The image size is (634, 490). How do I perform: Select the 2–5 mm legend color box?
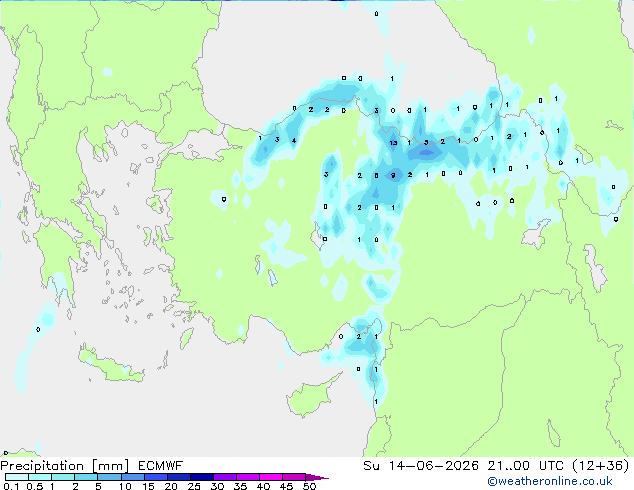(86, 477)
